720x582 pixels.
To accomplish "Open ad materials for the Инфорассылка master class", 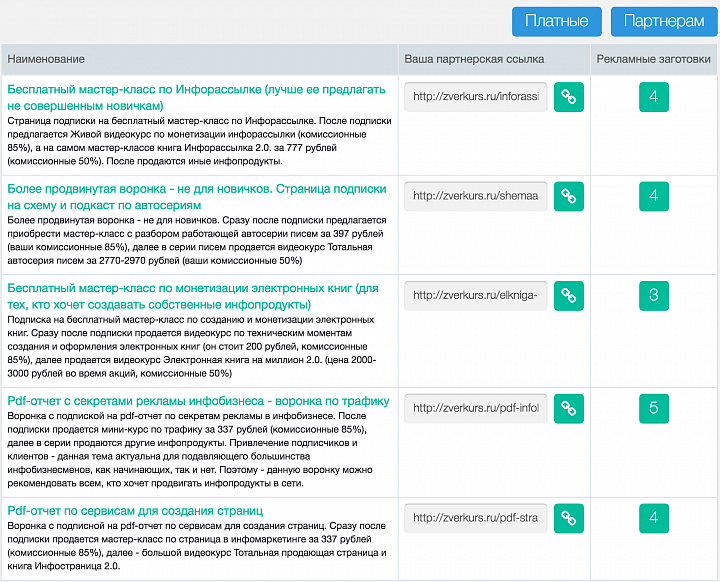I will coord(653,97).
